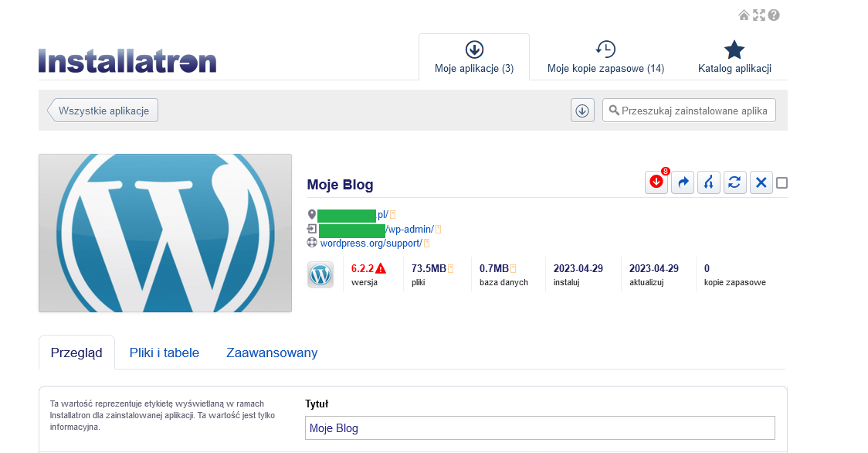Click the red update icon with badge 8

click(656, 183)
